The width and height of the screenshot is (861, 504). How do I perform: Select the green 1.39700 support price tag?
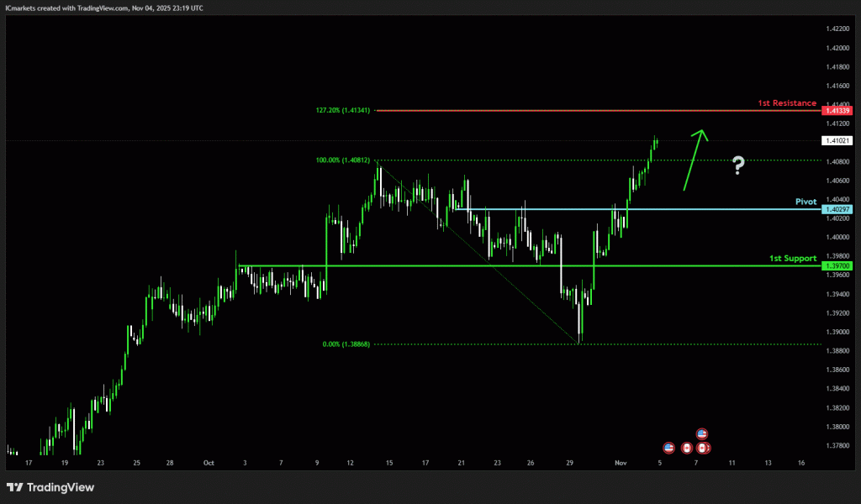[x=837, y=265]
